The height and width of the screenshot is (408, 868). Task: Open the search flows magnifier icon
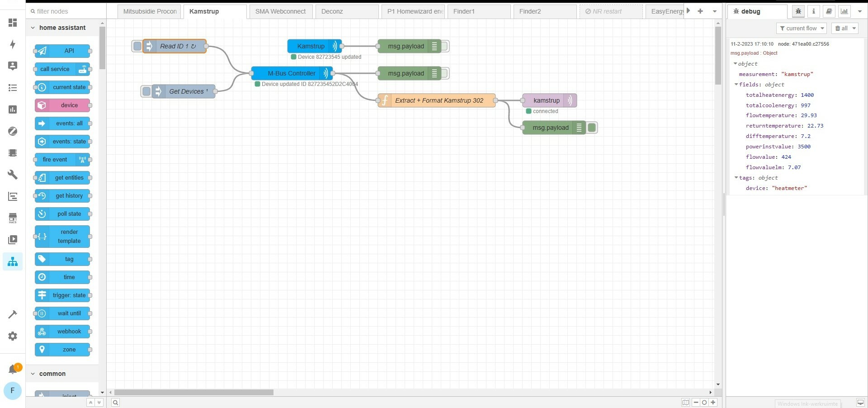(x=116, y=403)
